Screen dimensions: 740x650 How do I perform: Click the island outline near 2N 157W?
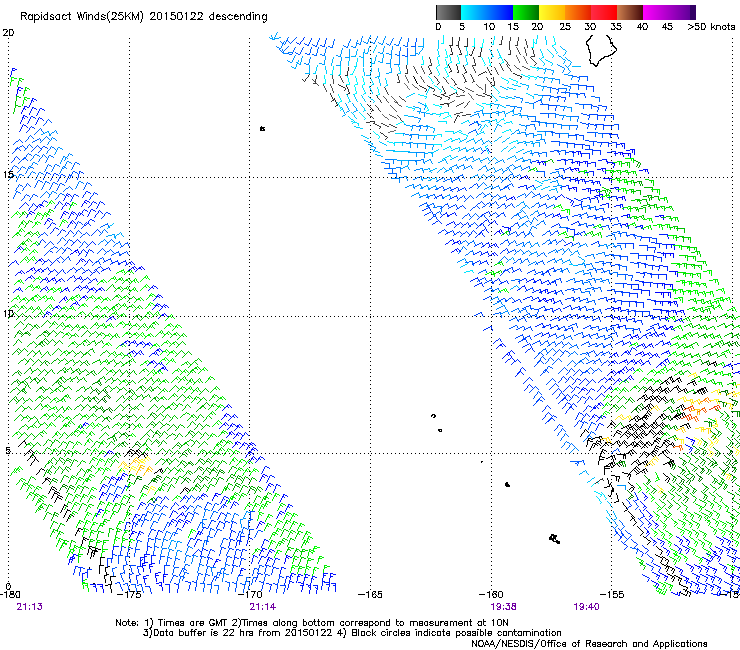555,539
